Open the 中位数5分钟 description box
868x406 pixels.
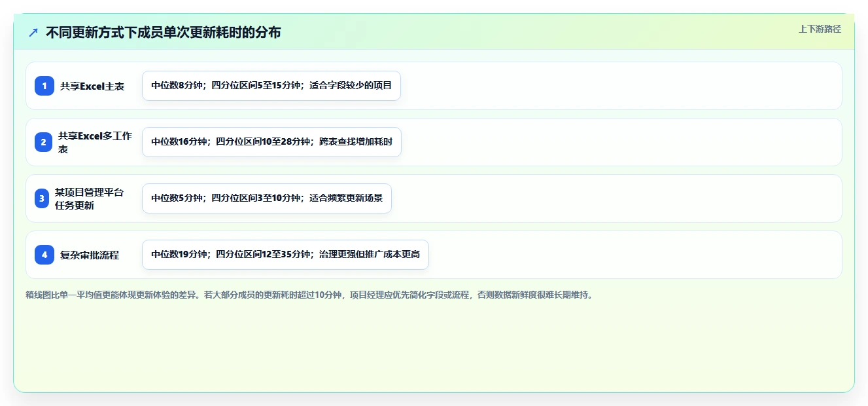click(x=267, y=198)
